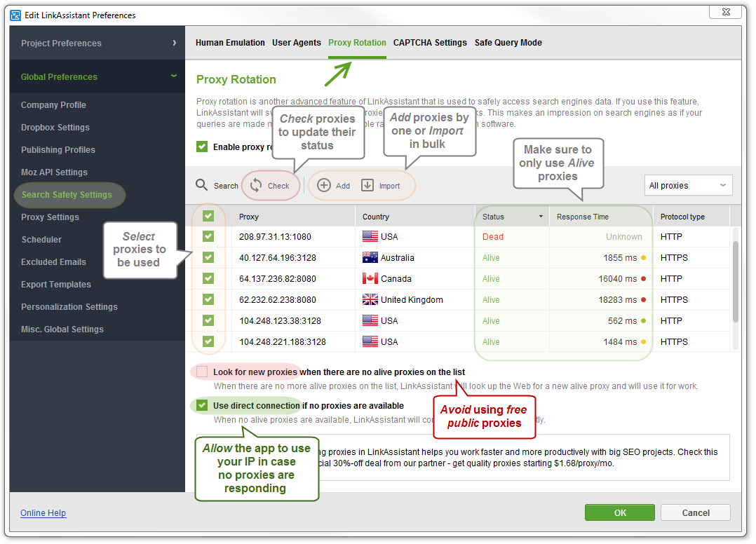
Task: Switch to Human Emulation tab
Action: click(x=230, y=42)
